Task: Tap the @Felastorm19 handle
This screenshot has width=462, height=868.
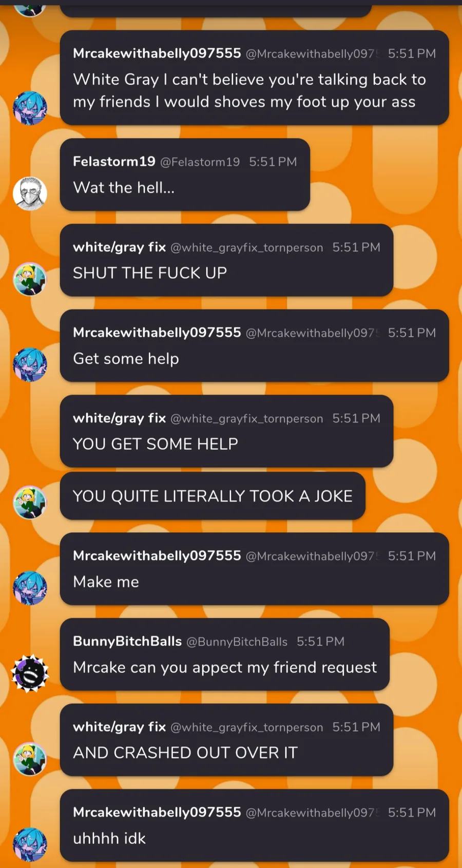Action: pyautogui.click(x=200, y=162)
